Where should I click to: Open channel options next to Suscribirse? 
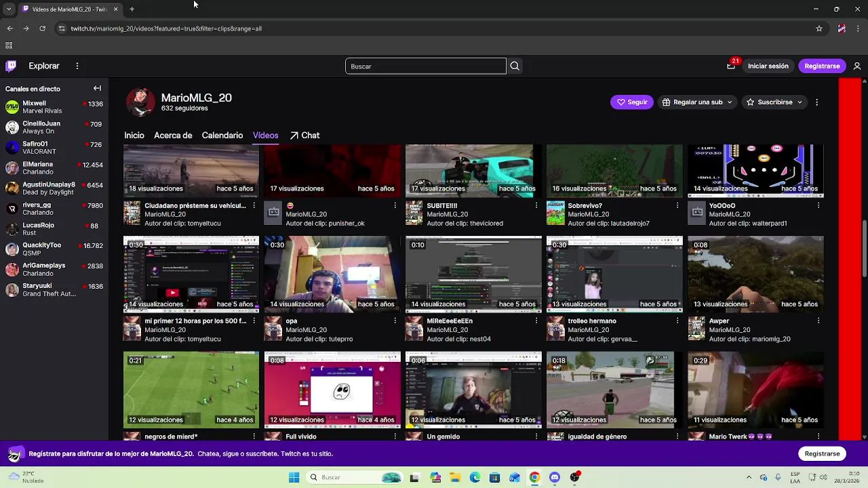[816, 102]
